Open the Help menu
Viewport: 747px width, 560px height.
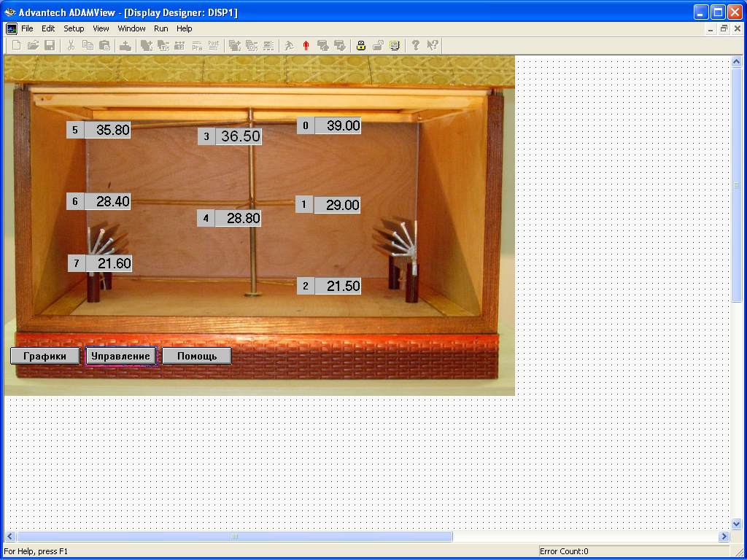(x=185, y=28)
